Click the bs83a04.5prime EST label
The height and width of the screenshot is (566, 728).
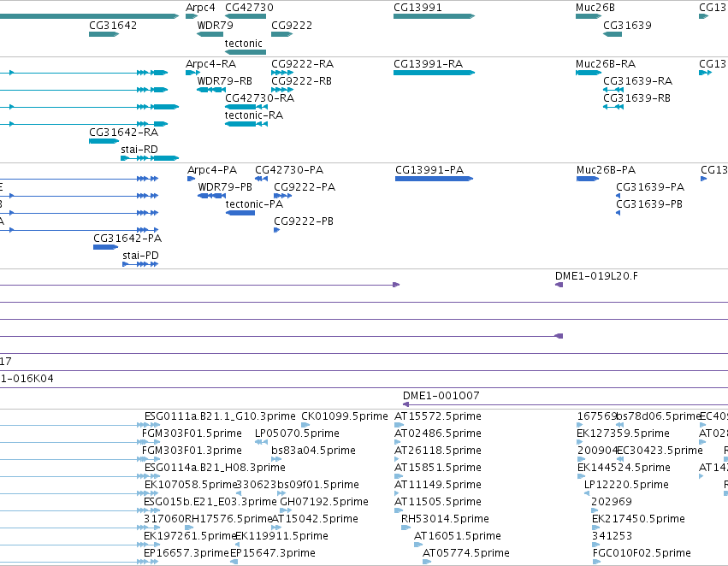coord(313,451)
